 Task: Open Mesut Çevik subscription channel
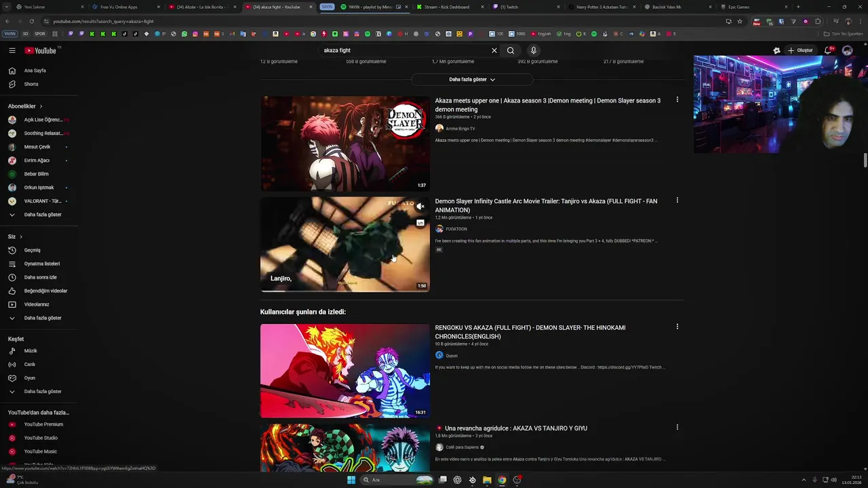(39, 146)
